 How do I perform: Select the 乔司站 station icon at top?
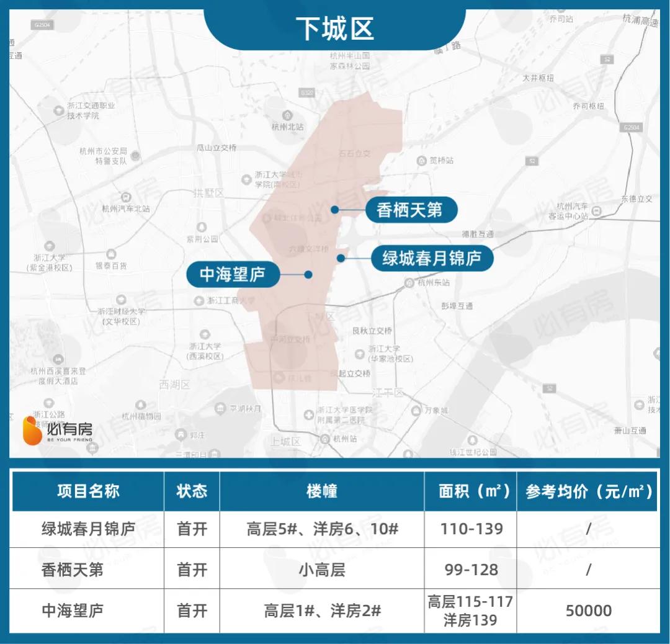tap(561, 10)
